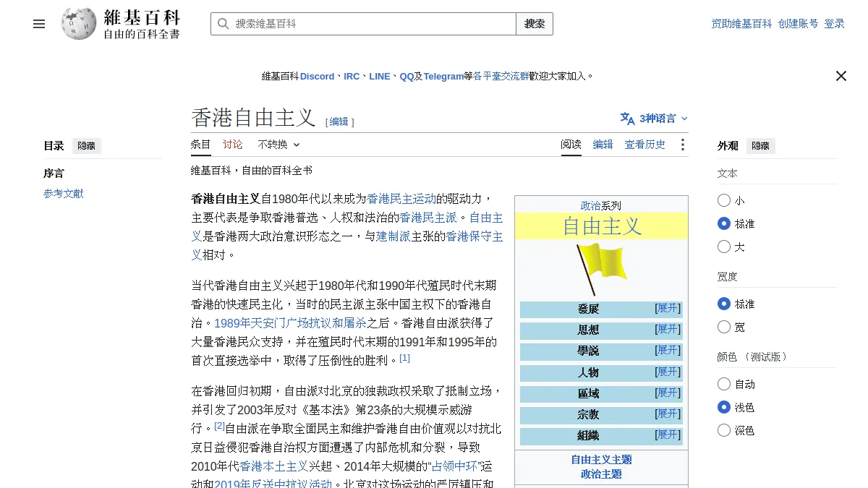Open the 3种语言 languages dropdown
Screen dimensions: 868x488
pyautogui.click(x=654, y=119)
